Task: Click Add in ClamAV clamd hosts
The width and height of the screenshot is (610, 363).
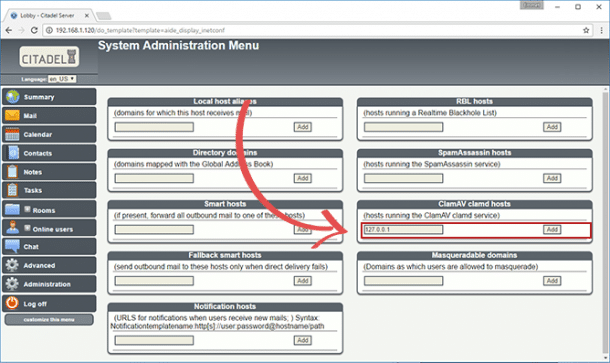Action: 552,230
